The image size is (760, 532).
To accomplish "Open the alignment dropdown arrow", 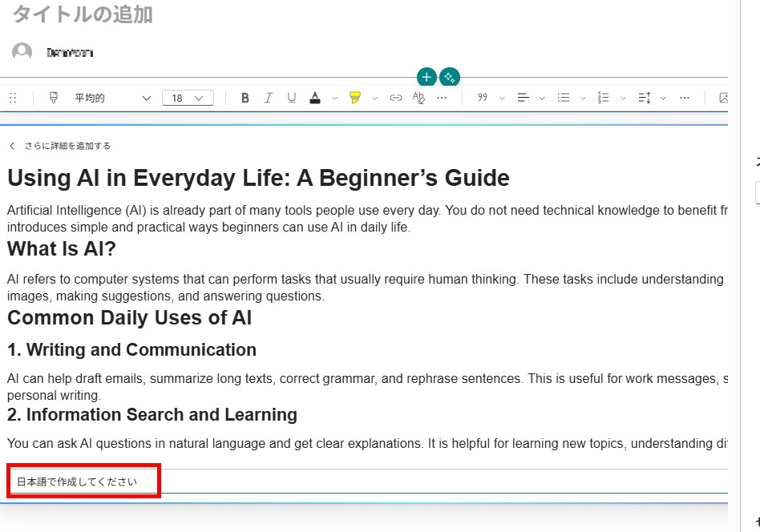I will point(543,99).
